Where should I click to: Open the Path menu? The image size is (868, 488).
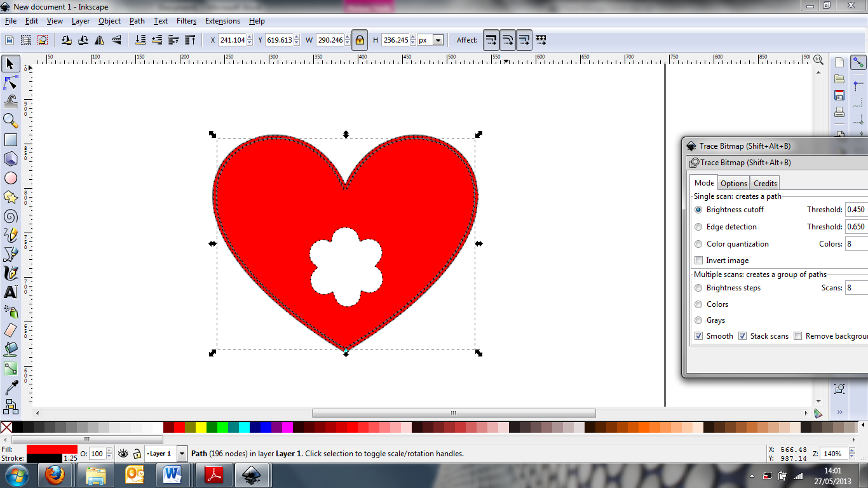[x=137, y=21]
